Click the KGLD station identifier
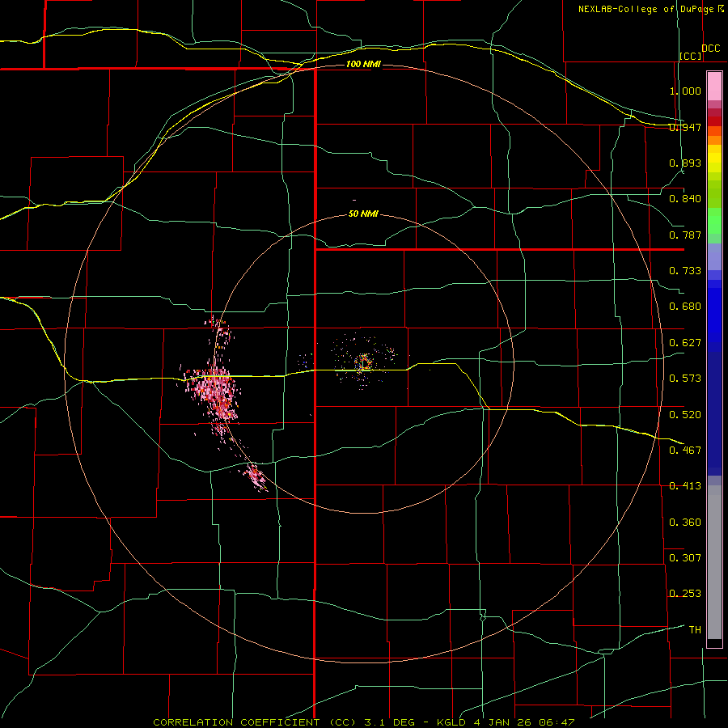Image resolution: width=728 pixels, height=728 pixels. (451, 722)
